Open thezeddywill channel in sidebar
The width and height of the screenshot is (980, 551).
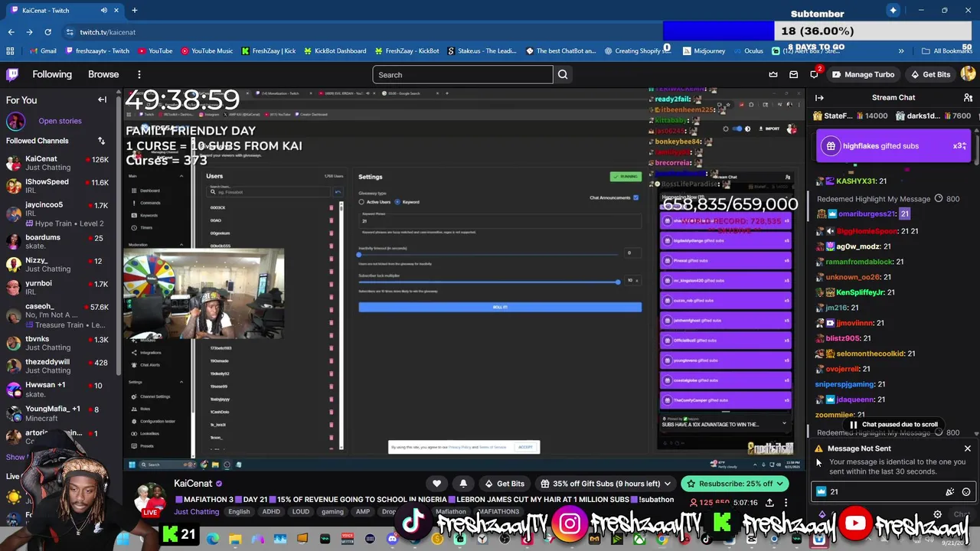57,366
